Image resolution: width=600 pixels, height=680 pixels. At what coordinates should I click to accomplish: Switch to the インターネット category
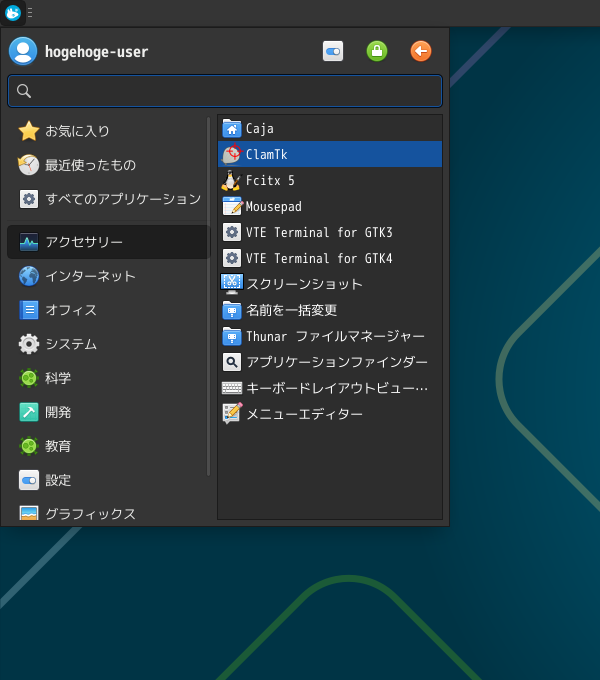click(109, 276)
